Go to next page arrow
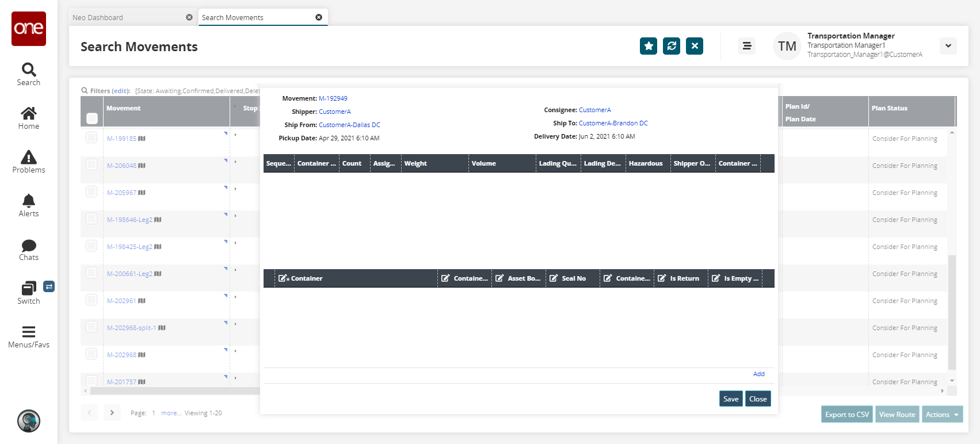The height and width of the screenshot is (444, 980). tap(112, 412)
